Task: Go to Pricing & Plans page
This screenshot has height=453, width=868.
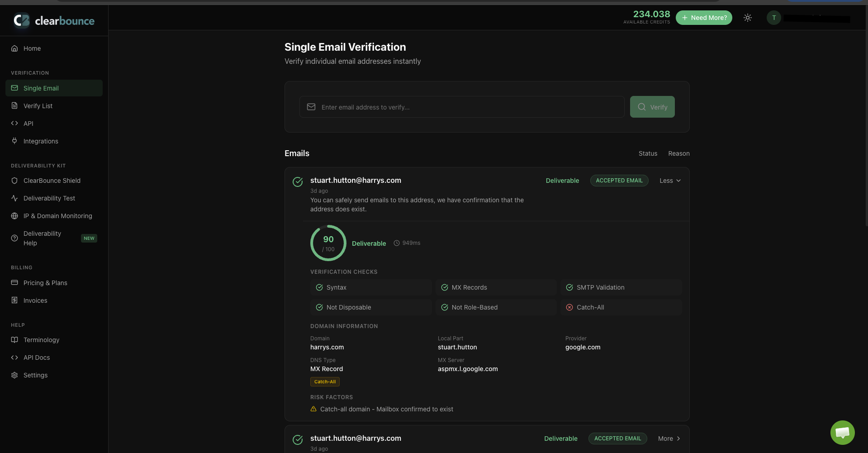Action: click(45, 283)
